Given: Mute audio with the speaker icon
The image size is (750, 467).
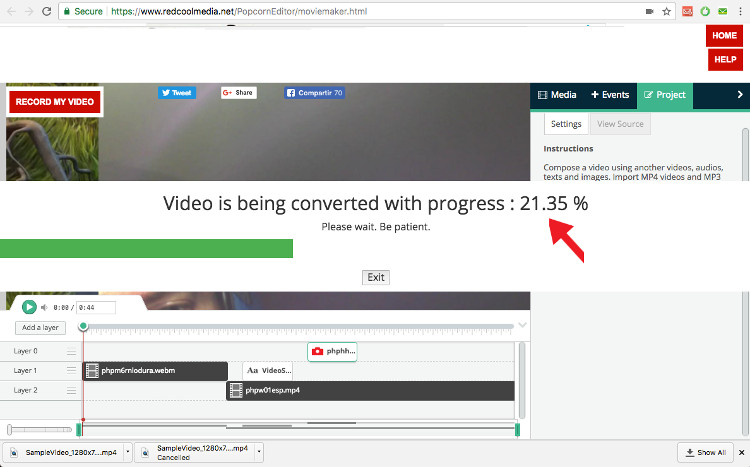Looking at the screenshot, I should [x=44, y=308].
